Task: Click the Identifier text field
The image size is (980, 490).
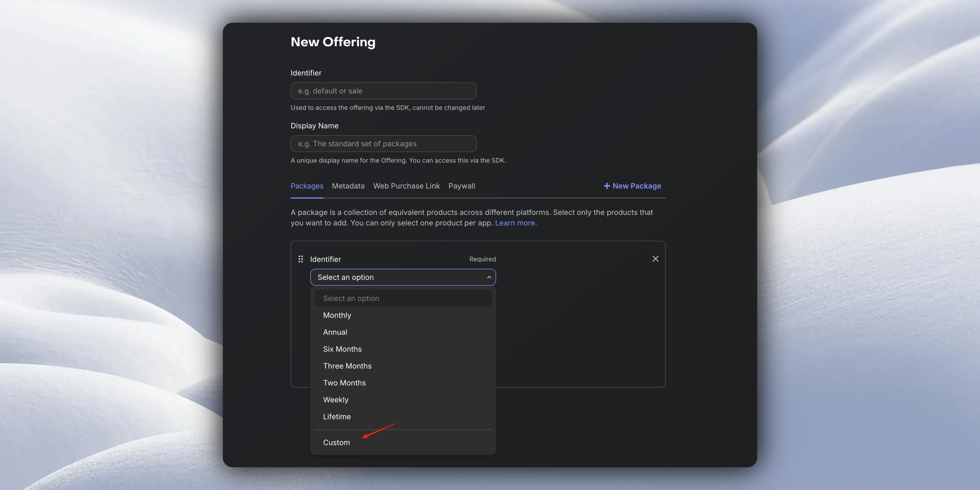Action: tap(383, 91)
